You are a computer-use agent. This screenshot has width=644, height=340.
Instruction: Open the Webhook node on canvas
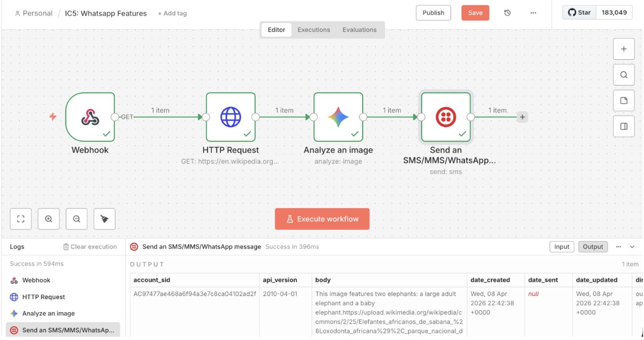90,117
